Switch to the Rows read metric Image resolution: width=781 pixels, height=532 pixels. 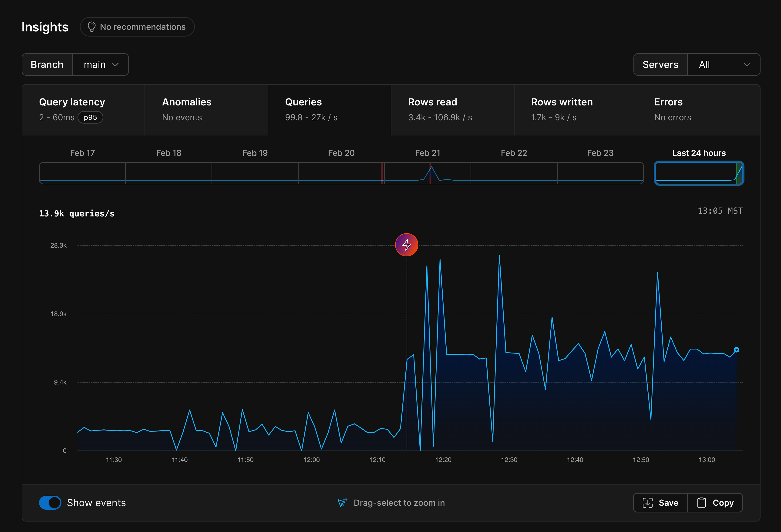pyautogui.click(x=452, y=110)
